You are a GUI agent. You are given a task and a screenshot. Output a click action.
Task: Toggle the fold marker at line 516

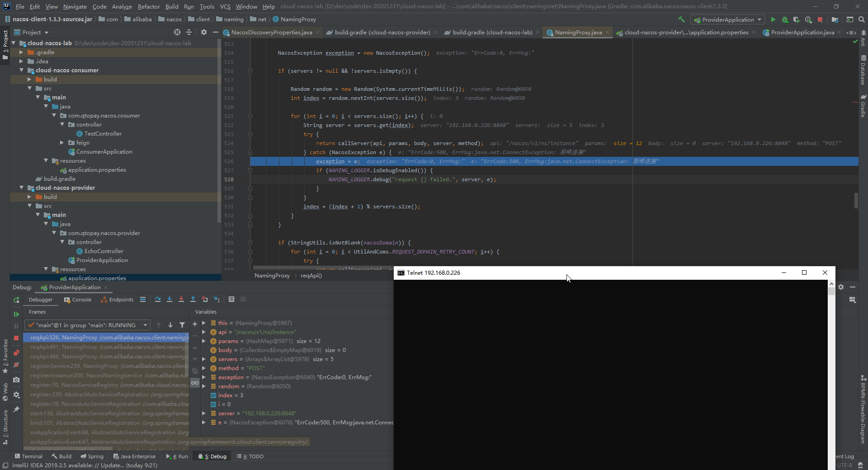[x=250, y=71]
